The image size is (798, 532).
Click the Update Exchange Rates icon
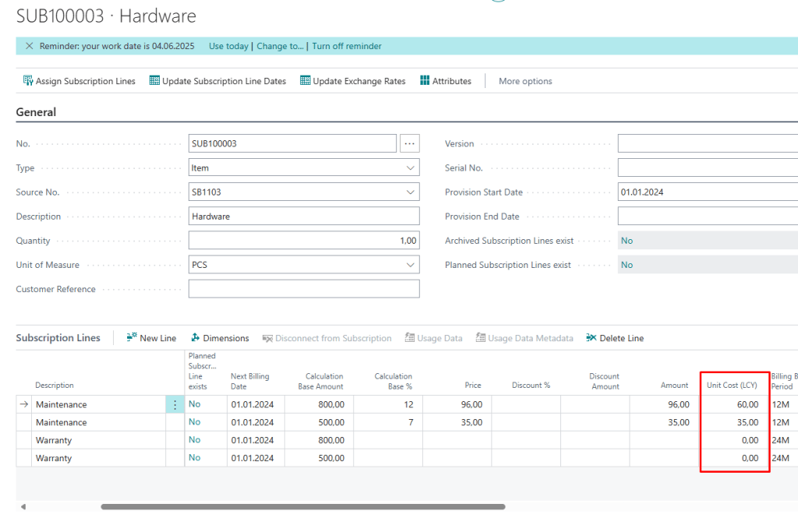click(305, 81)
